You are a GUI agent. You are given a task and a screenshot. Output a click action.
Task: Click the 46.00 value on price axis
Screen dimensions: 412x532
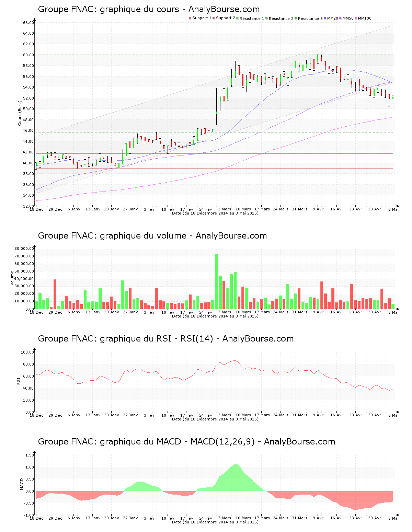[x=28, y=130]
